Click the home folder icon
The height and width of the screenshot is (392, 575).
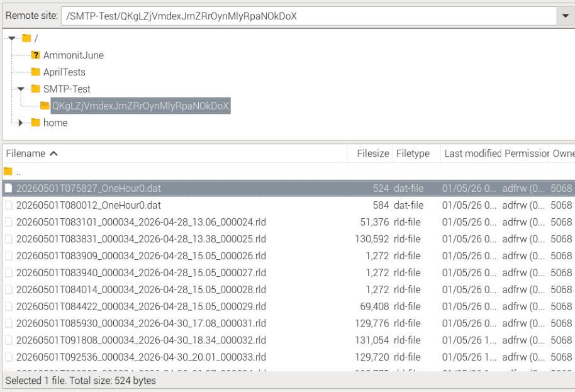[x=36, y=123]
